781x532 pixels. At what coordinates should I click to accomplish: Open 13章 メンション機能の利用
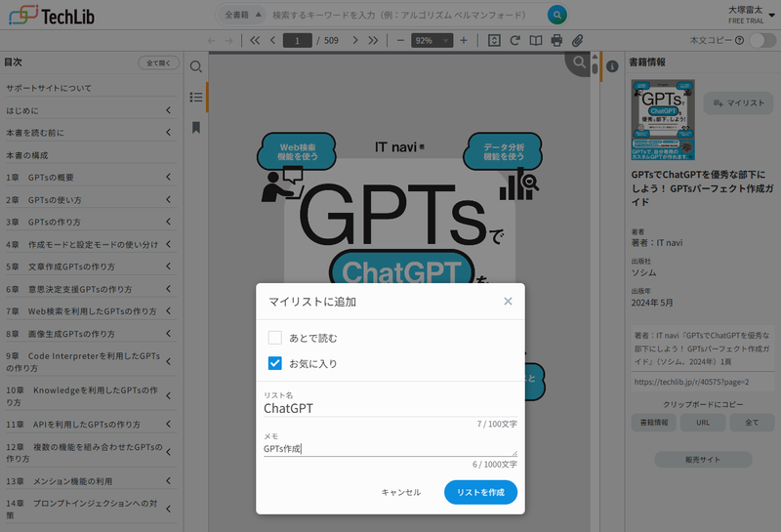point(60,481)
